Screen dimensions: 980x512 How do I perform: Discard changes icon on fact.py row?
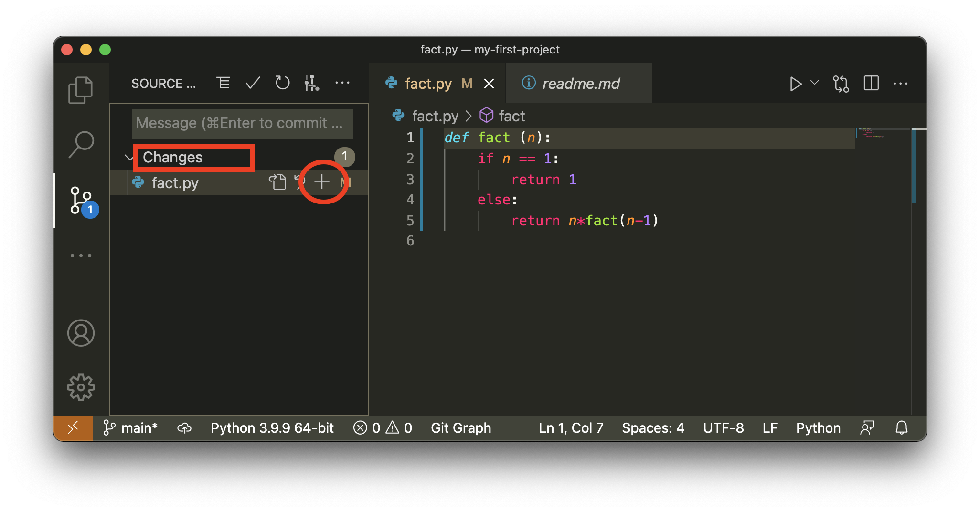(300, 182)
